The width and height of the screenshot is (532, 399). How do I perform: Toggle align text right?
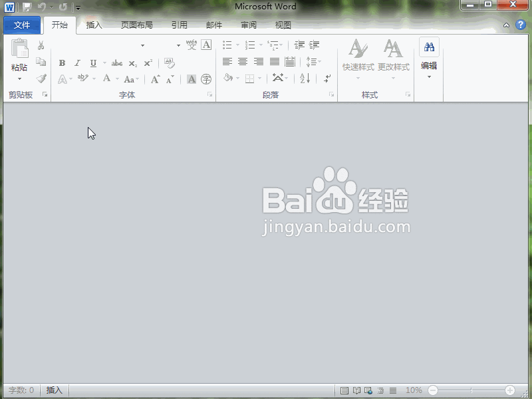coord(259,61)
